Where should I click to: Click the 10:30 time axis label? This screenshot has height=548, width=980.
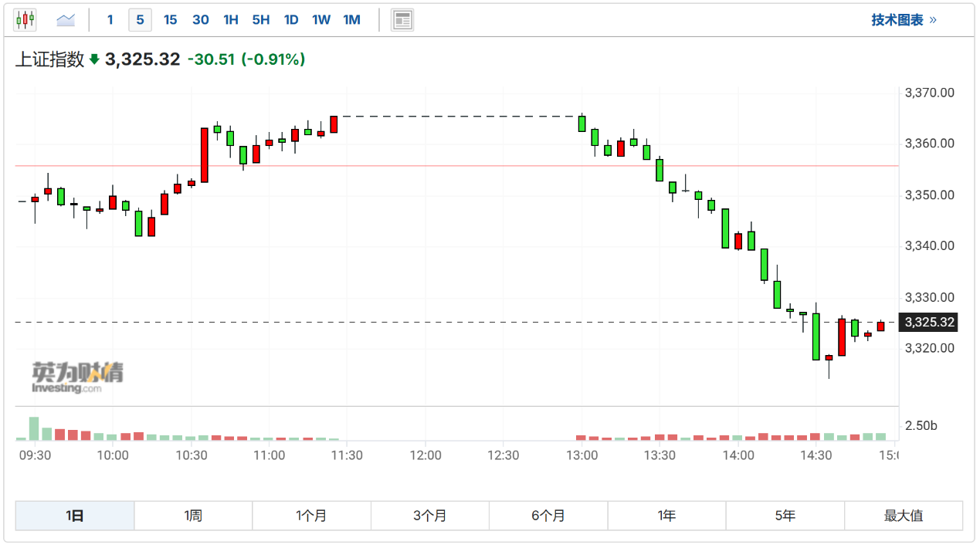tap(191, 455)
